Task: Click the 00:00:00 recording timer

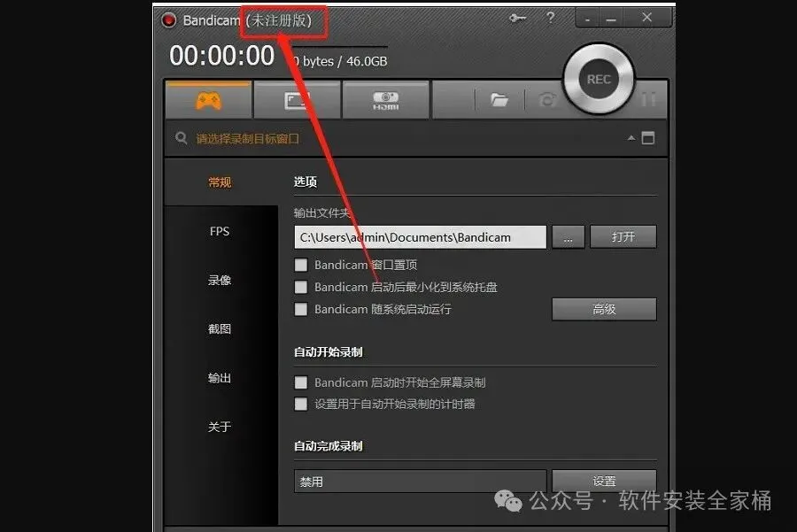Action: click(x=222, y=56)
